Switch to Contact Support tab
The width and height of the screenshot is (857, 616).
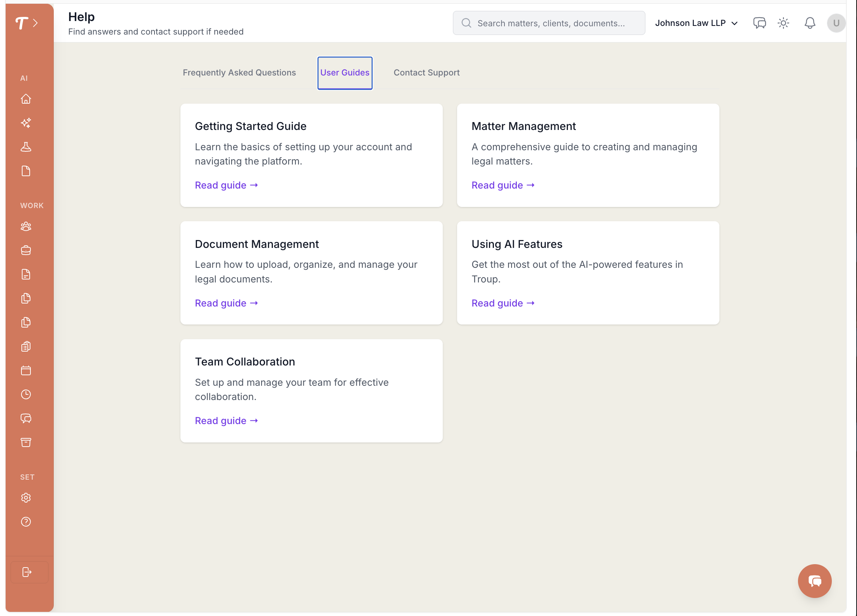(x=426, y=72)
